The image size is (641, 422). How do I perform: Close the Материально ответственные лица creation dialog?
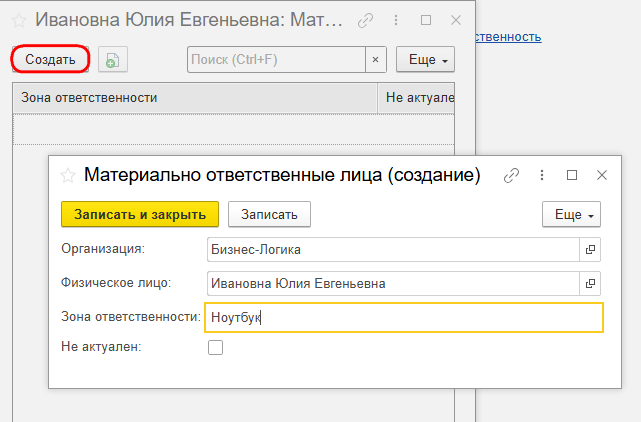602,175
